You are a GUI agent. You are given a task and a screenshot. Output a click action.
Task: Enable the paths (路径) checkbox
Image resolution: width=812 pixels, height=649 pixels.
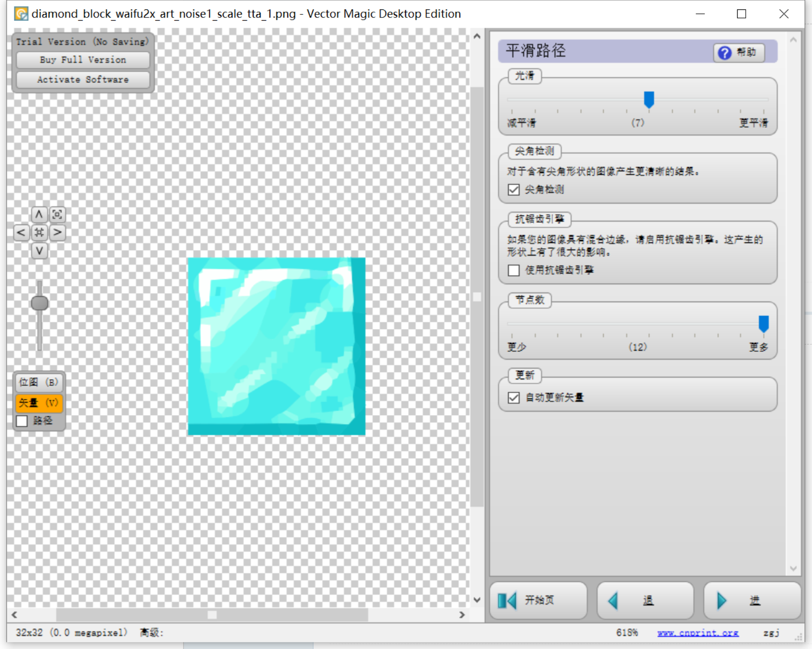[22, 421]
